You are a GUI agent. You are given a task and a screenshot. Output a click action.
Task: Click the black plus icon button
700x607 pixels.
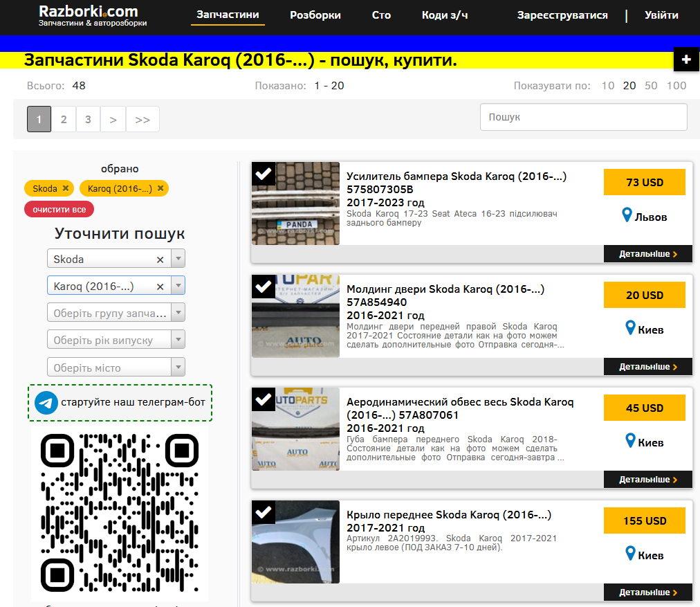(687, 59)
